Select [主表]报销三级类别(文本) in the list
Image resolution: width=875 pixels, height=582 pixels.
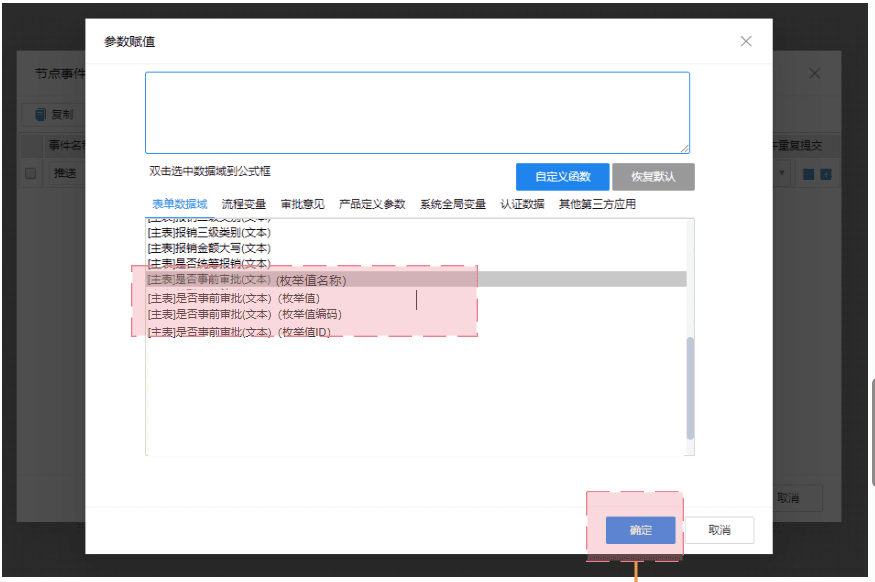[x=416, y=233]
